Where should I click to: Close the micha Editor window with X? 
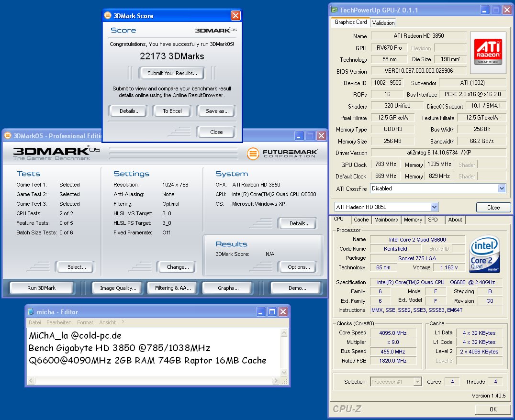(x=283, y=311)
